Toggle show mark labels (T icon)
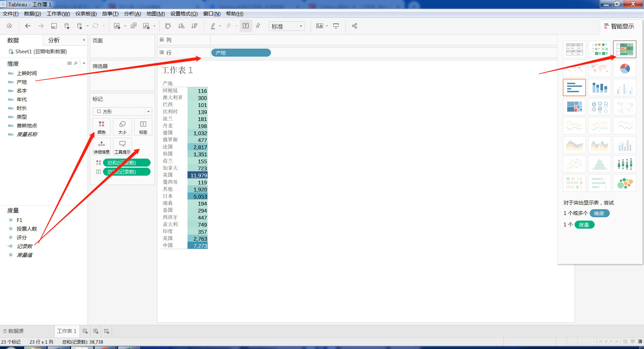The height and width of the screenshot is (349, 644). coord(246,26)
